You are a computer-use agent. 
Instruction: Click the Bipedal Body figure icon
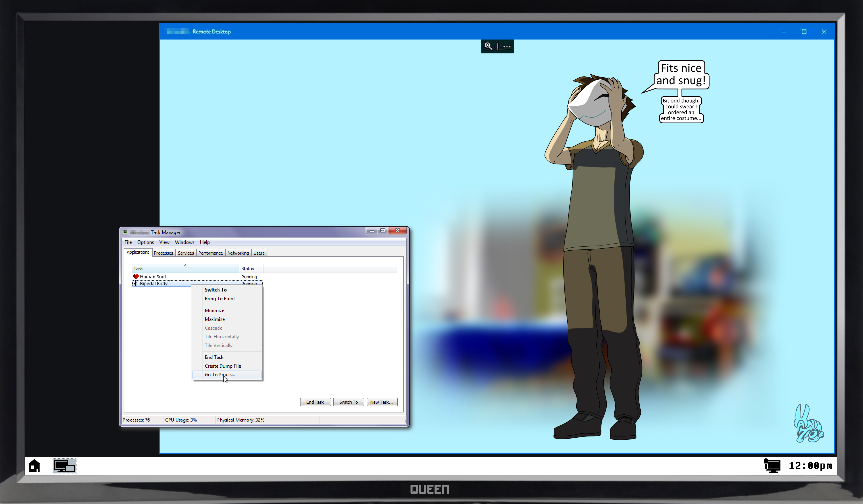pyautogui.click(x=136, y=283)
